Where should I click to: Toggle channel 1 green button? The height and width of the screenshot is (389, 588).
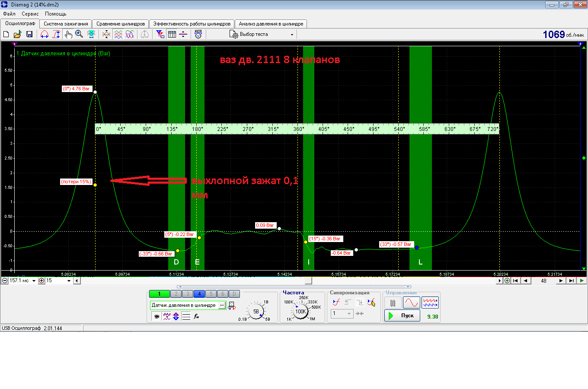coord(159,294)
